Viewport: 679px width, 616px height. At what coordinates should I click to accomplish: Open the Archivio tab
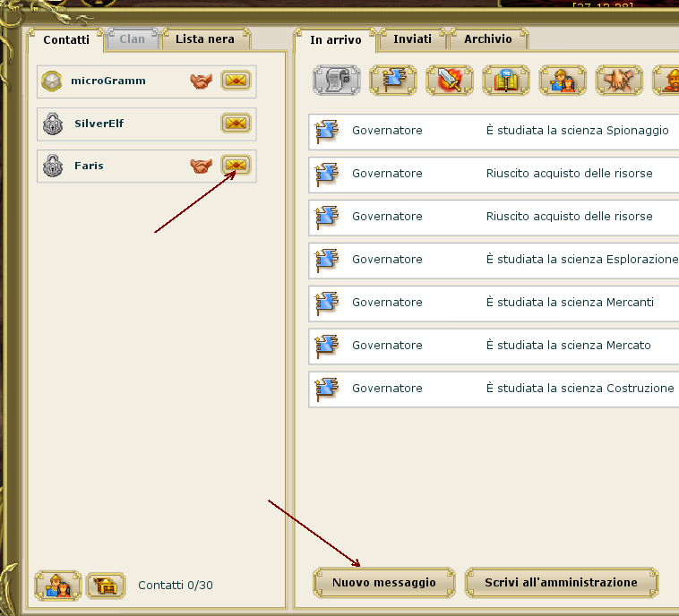[x=488, y=39]
